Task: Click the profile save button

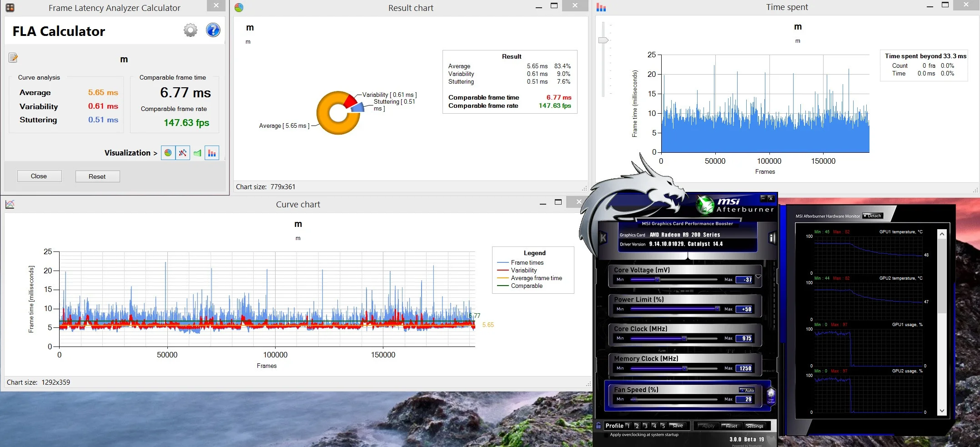Action: point(677,426)
